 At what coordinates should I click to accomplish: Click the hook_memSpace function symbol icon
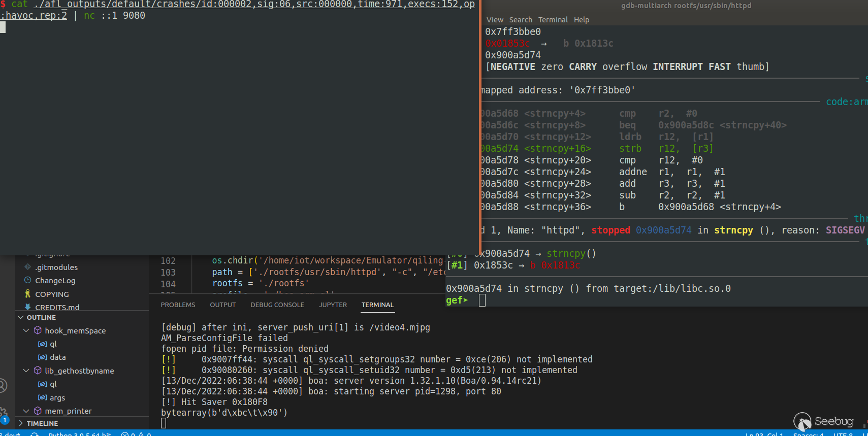(38, 330)
